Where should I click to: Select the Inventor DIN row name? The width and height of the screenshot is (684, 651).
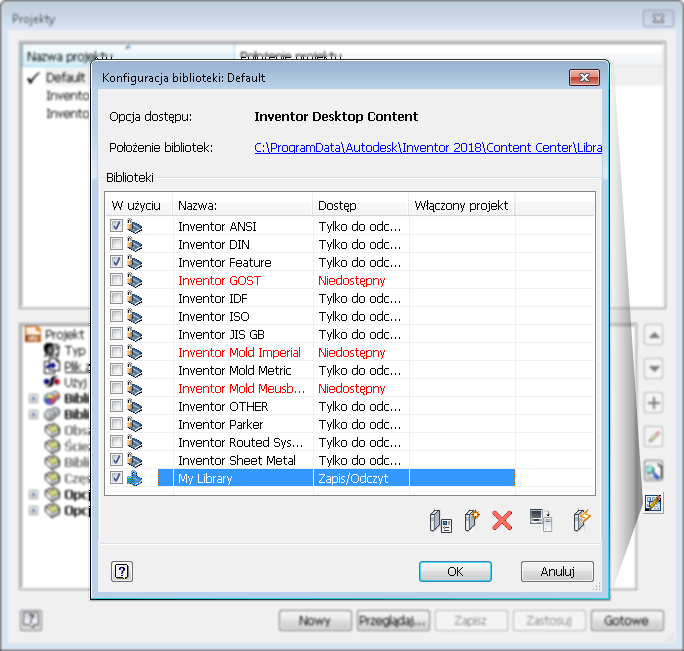coord(214,244)
